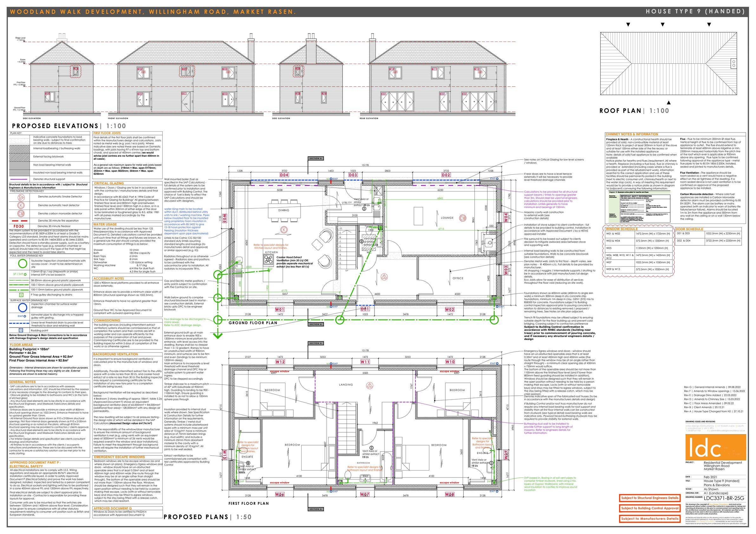Click the Subject to Manufacturers Details box

[x=650, y=519]
